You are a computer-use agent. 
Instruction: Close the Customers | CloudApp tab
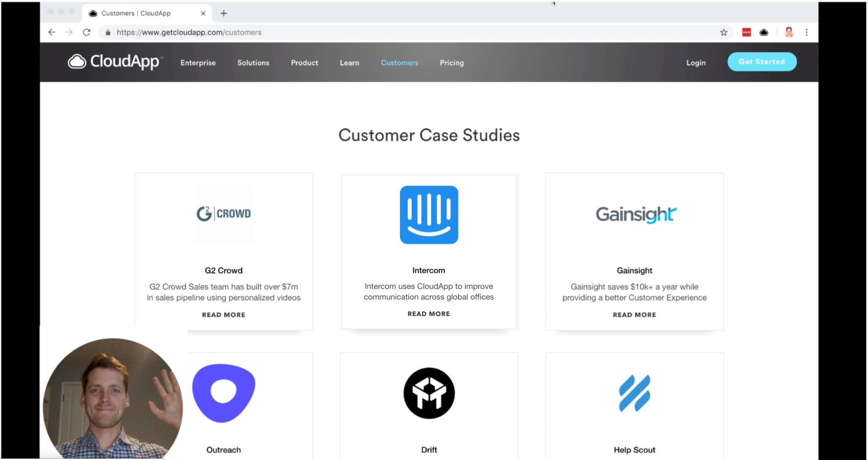(x=203, y=13)
